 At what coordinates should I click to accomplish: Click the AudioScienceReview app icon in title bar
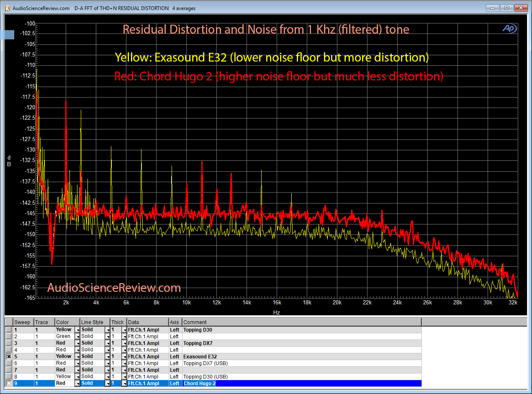coord(7,8)
